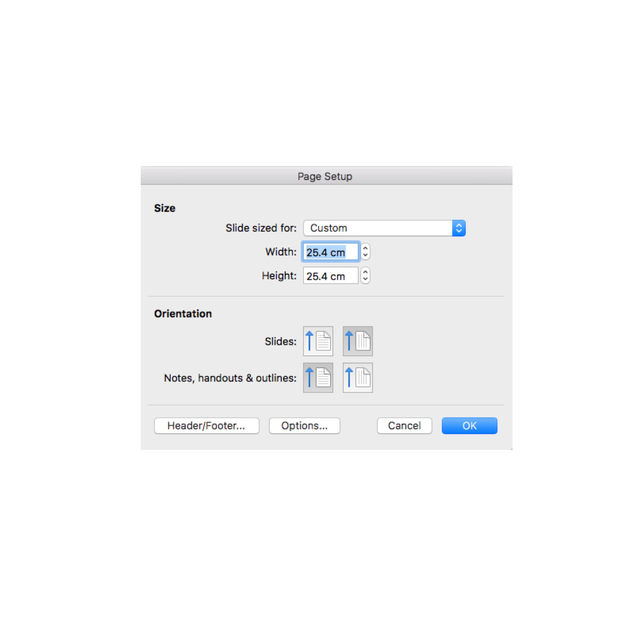Open the Options dialog
Image resolution: width=644 pixels, height=644 pixels.
[x=304, y=426]
